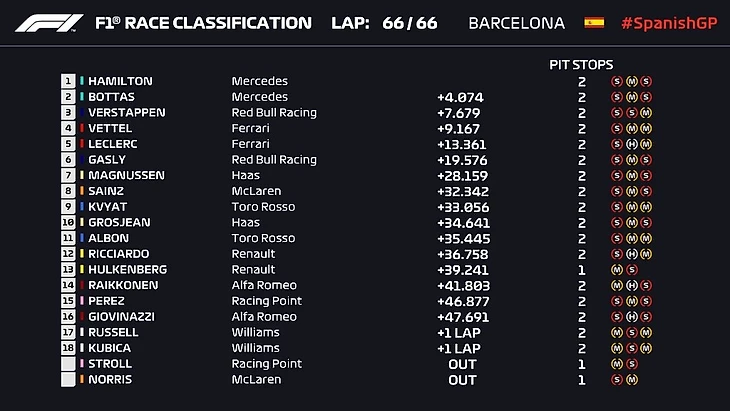This screenshot has height=411, width=730.
Task: Click the Spanish flag icon
Action: click(x=594, y=22)
